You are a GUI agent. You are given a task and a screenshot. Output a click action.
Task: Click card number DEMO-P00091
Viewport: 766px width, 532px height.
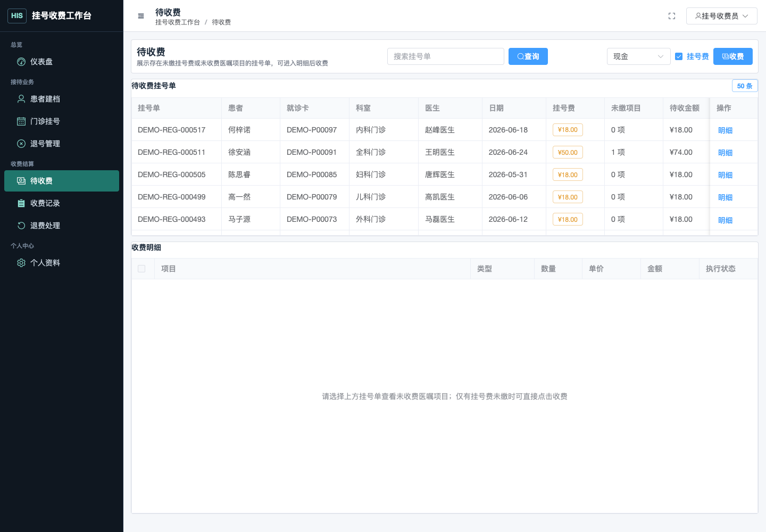point(312,152)
